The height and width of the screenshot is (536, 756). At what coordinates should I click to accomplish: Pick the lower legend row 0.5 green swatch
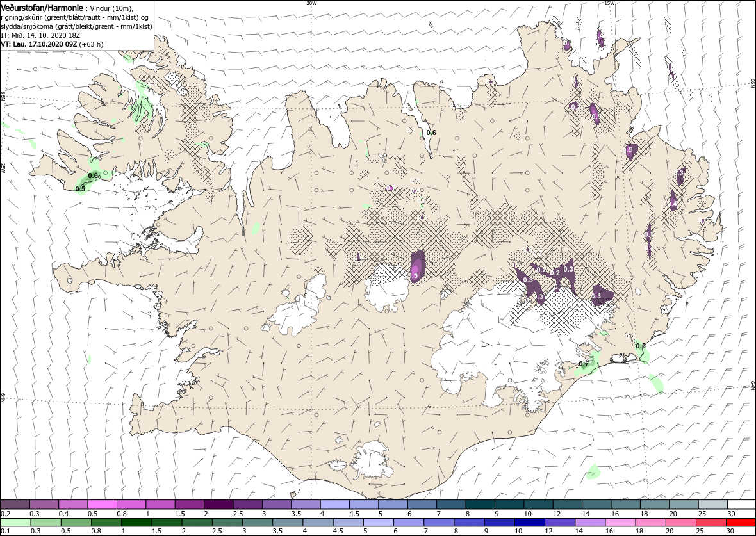coord(76,523)
